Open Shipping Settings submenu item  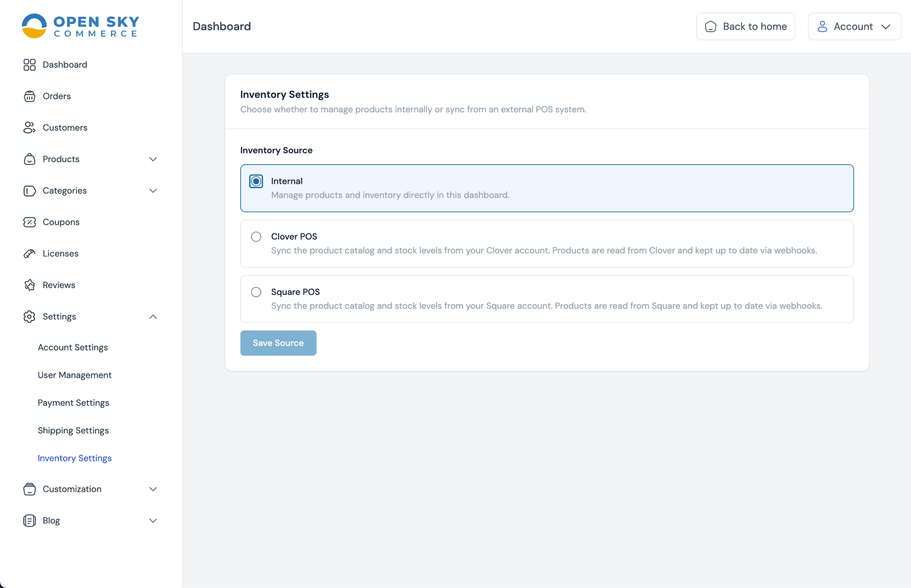click(x=74, y=431)
